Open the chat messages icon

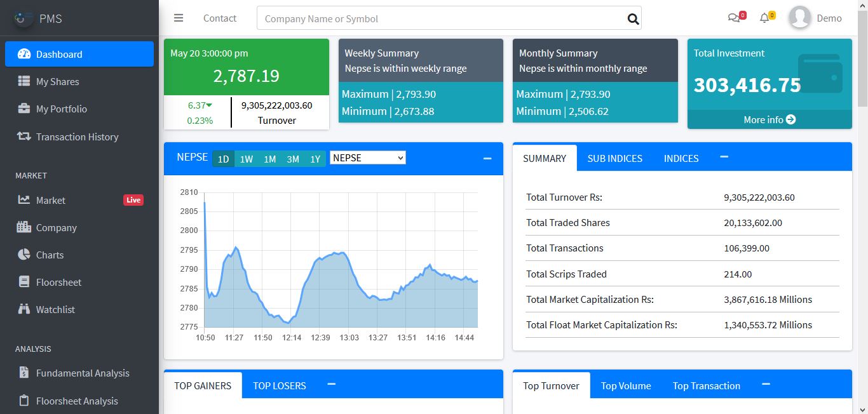(x=734, y=18)
